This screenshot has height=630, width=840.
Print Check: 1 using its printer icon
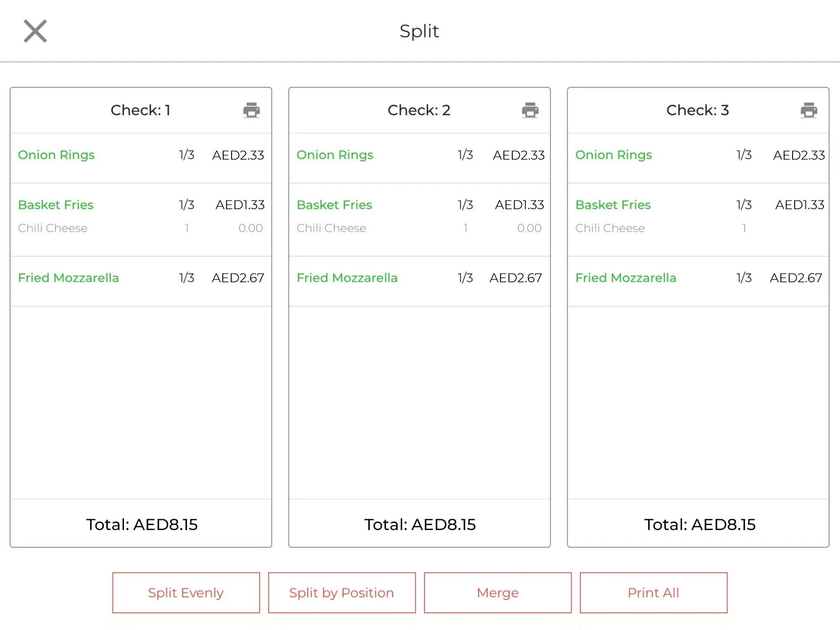(x=251, y=110)
